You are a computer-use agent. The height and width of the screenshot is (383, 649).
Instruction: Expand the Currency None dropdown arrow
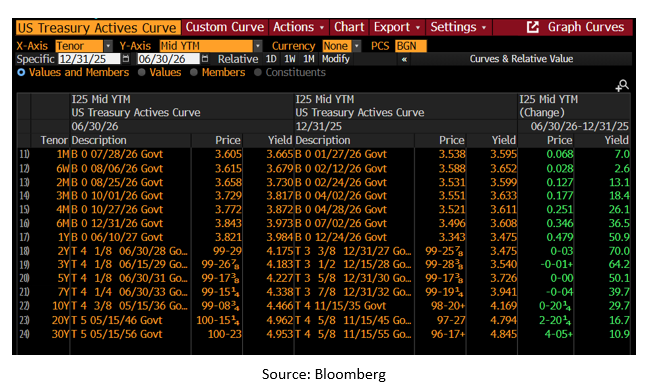(357, 46)
